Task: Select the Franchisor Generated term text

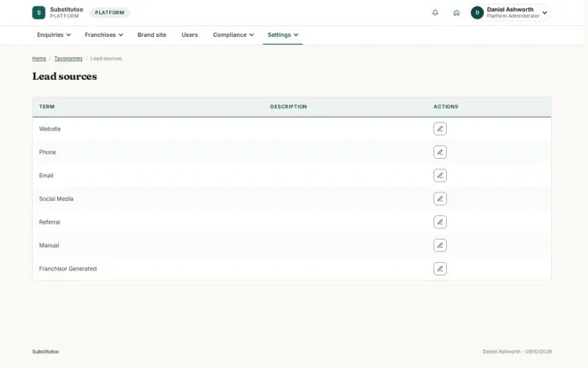Action: click(68, 268)
